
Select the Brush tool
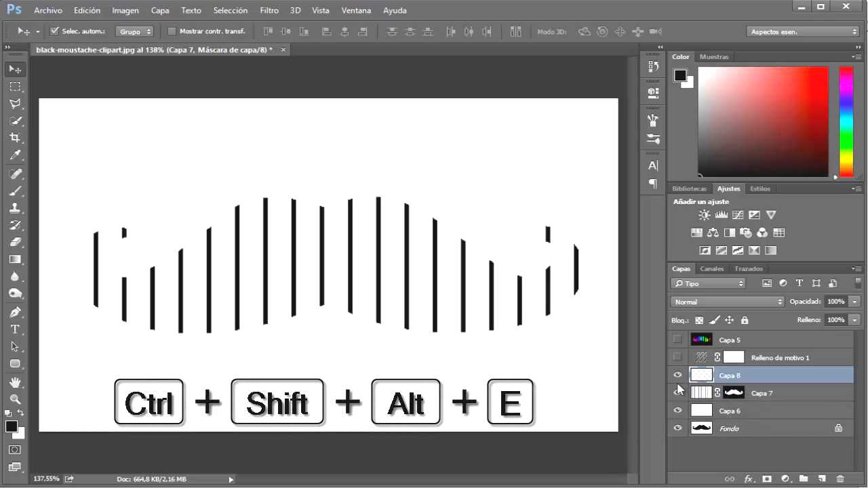click(x=15, y=190)
